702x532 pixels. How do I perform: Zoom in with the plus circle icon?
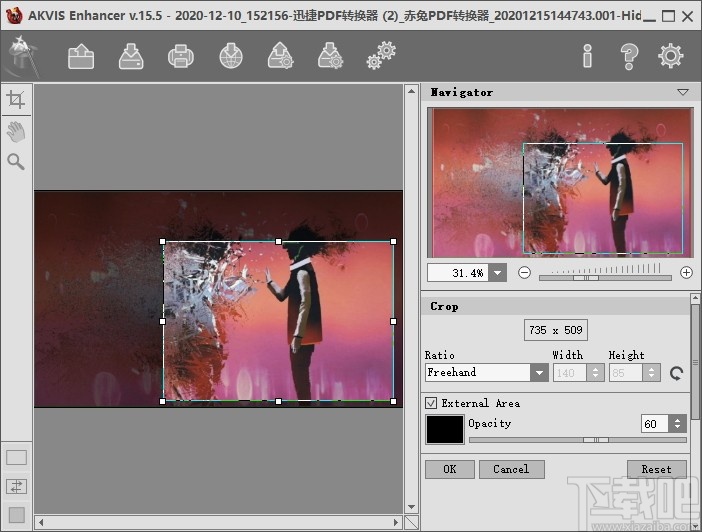coord(686,272)
